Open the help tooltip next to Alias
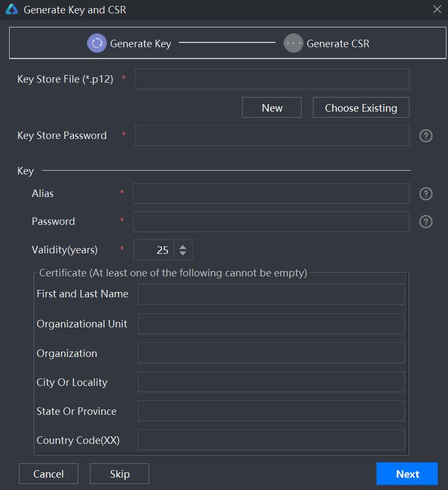This screenshot has height=490, width=448. click(x=426, y=194)
